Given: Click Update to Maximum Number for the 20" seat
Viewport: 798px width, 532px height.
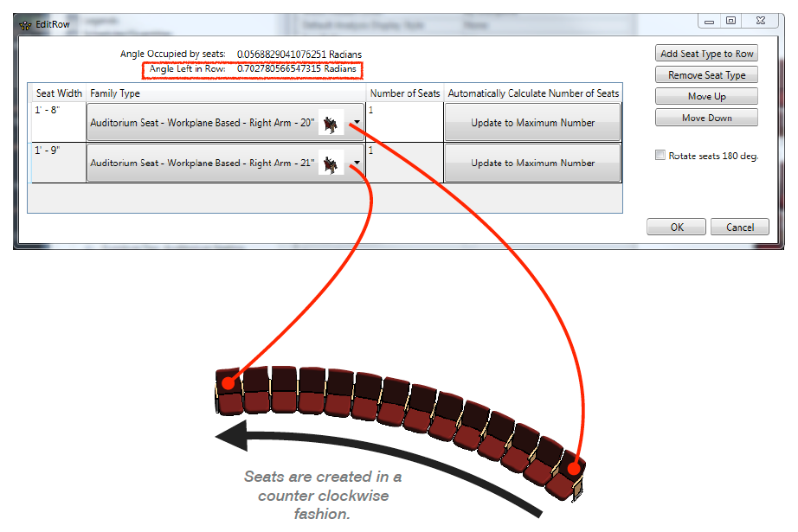Looking at the screenshot, I should pyautogui.click(x=531, y=122).
